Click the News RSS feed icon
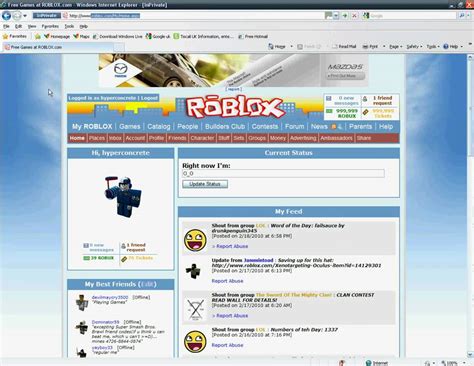This screenshot has height=366, width=474. point(334,127)
